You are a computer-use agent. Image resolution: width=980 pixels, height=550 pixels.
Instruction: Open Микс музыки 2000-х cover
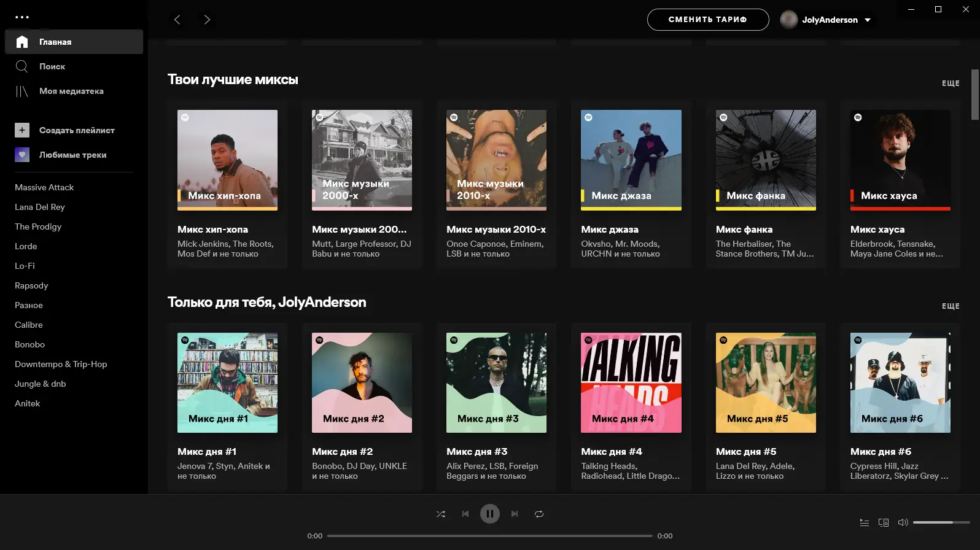click(362, 160)
